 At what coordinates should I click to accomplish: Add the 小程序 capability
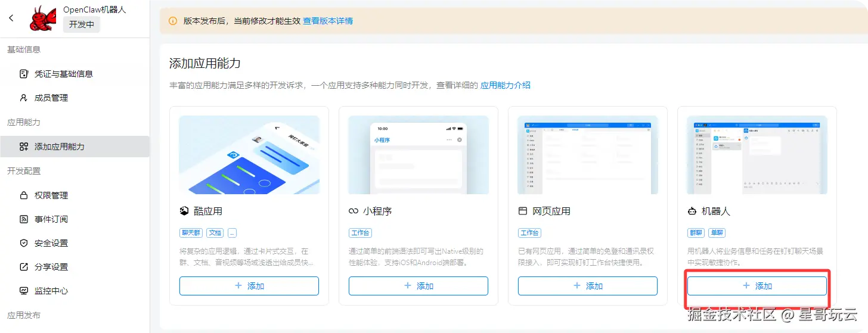pos(418,286)
